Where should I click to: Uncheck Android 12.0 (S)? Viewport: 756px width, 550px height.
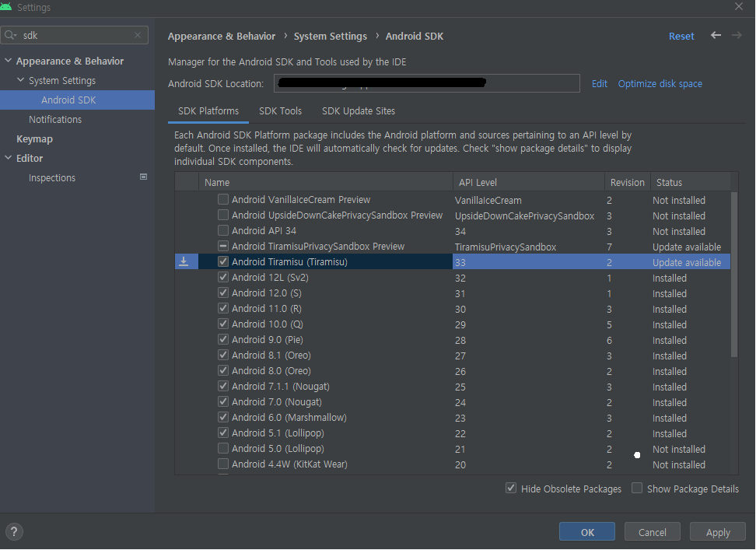222,292
